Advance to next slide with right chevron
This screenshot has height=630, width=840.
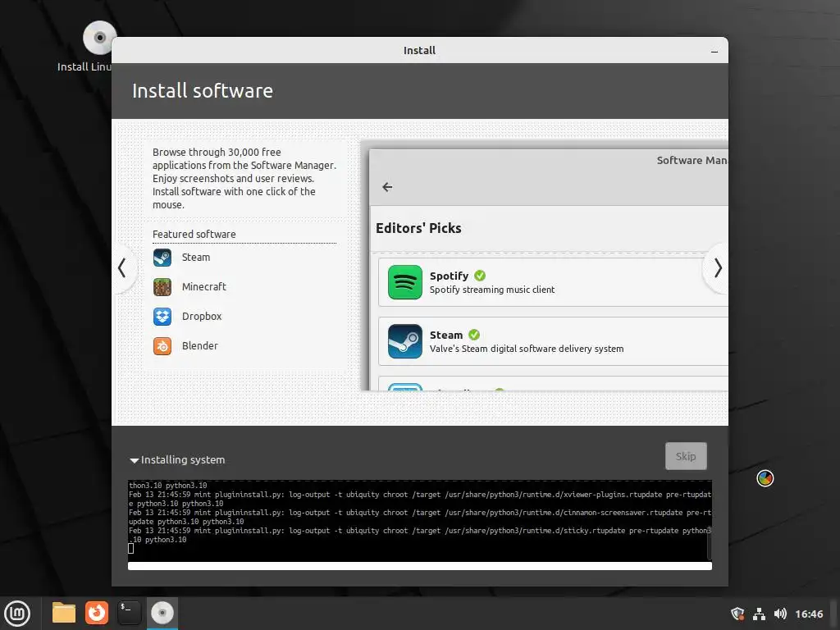[718, 268]
